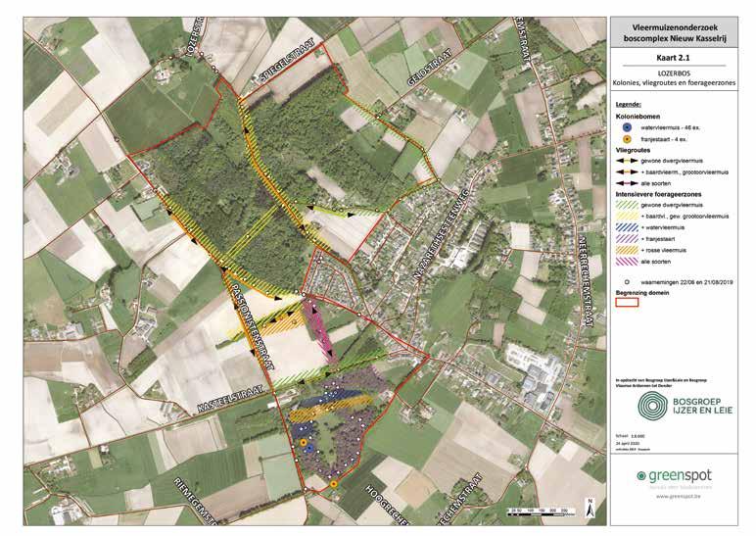Image resolution: width=756 pixels, height=536 pixels.
Task: Click the blue hatched watervleermuis foraging swatch
Action: coord(627,227)
